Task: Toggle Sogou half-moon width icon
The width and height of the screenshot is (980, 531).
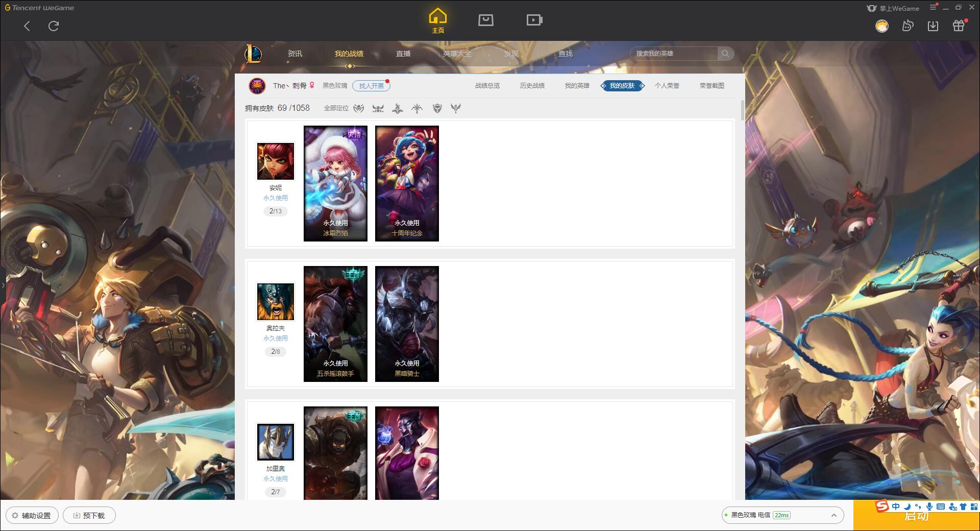Action: [907, 506]
